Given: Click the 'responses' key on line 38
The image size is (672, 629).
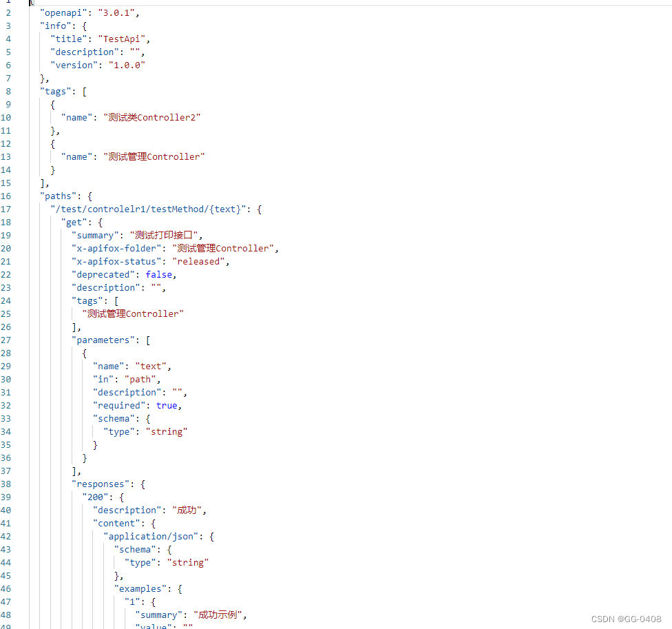Looking at the screenshot, I should tap(101, 484).
